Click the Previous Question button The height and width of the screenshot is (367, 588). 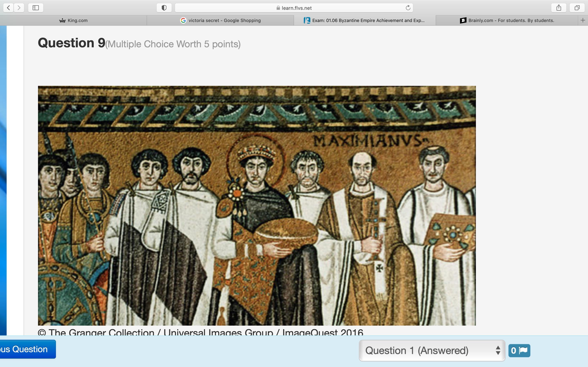tap(27, 349)
